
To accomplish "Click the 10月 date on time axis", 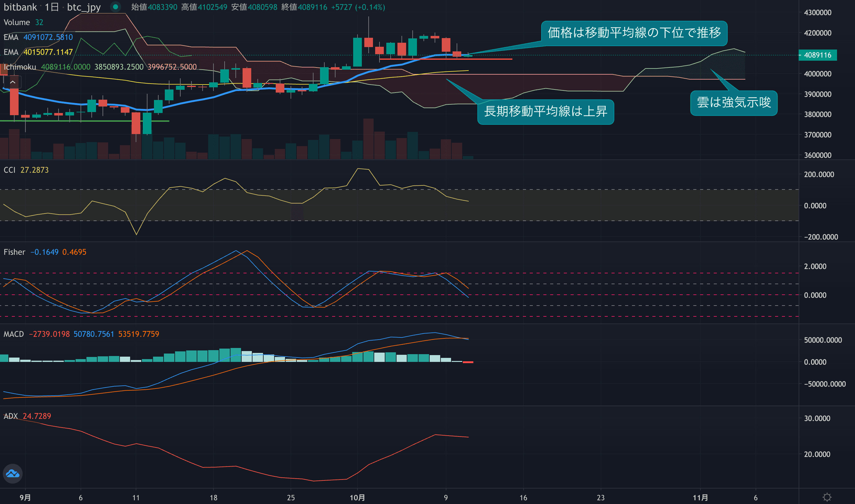I will point(357,497).
